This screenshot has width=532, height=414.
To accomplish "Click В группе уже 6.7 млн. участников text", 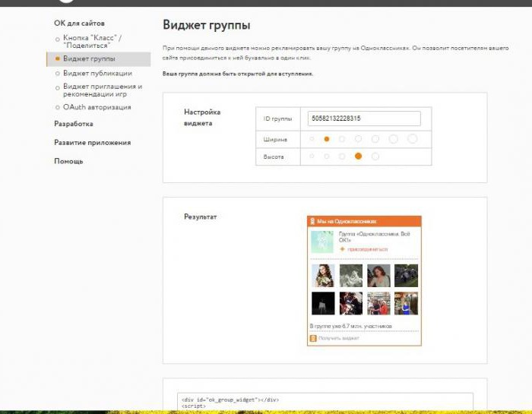I will (351, 326).
